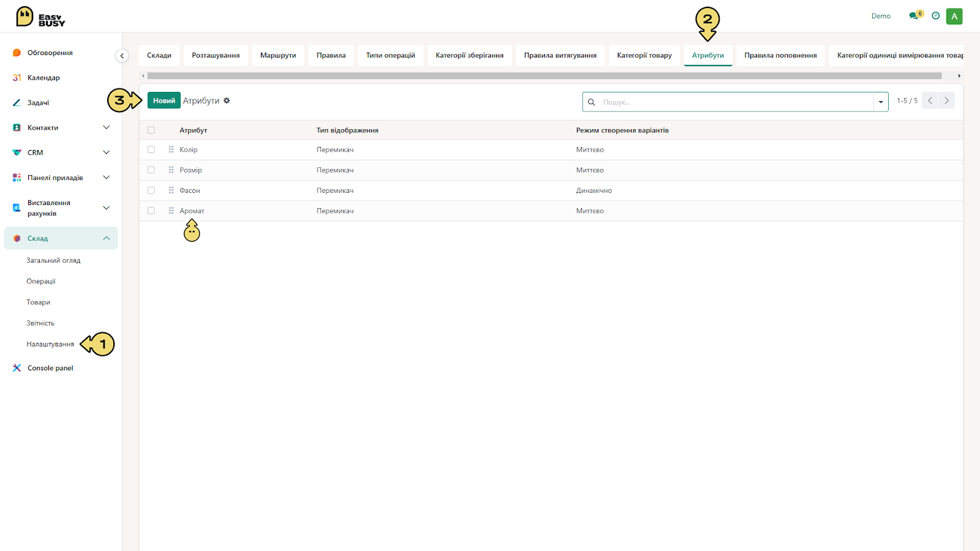The width and height of the screenshot is (980, 551).
Task: Open the search options dropdown arrow
Action: (x=881, y=102)
